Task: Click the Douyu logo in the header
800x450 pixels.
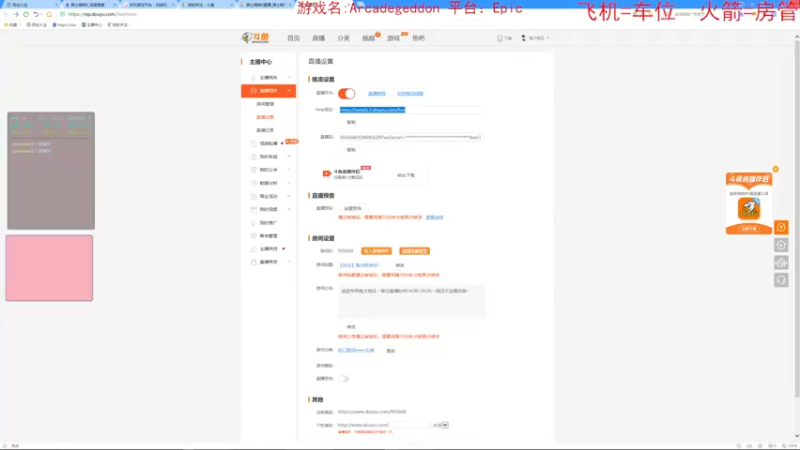Action: coord(256,38)
